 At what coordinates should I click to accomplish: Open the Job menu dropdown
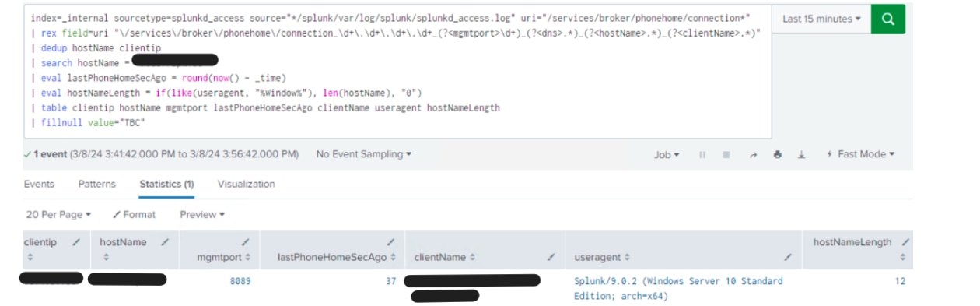[x=667, y=155]
